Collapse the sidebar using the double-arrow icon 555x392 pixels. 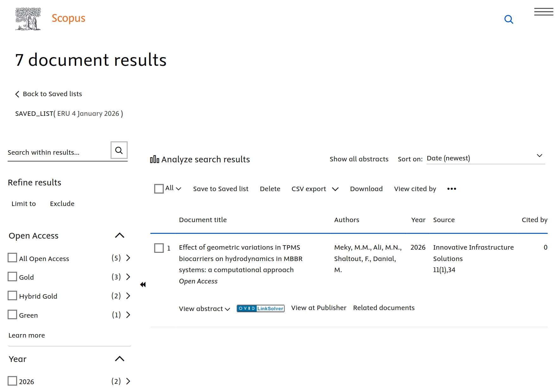click(x=143, y=284)
